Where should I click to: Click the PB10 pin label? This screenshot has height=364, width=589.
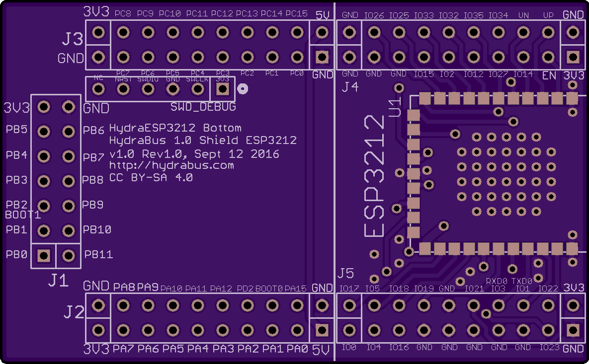click(97, 229)
